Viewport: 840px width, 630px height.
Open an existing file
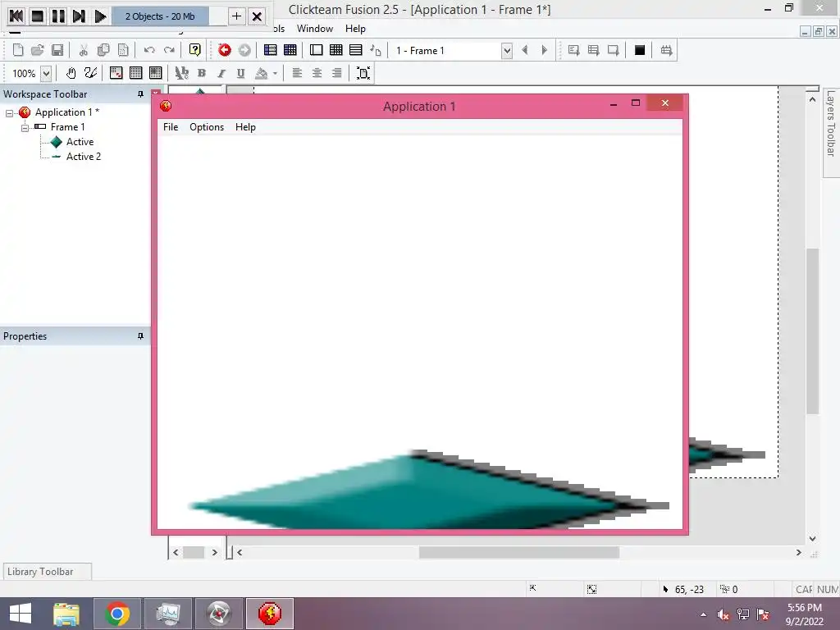[x=38, y=50]
